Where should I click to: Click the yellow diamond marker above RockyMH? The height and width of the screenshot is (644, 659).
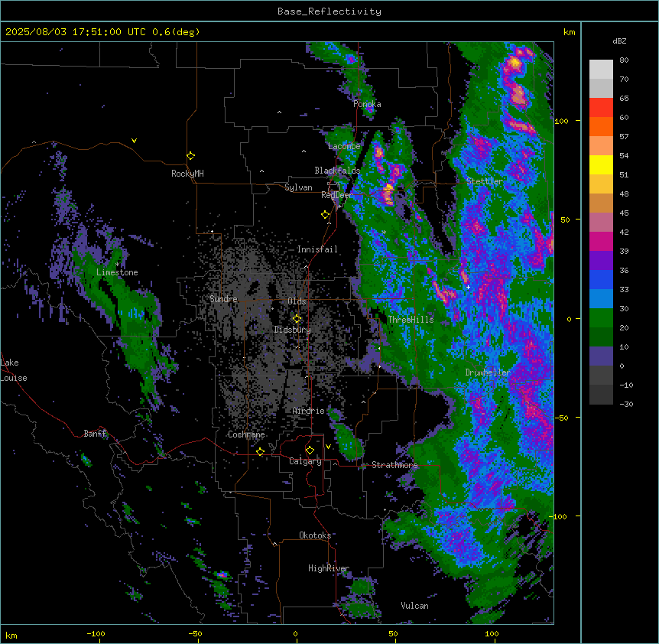[191, 156]
